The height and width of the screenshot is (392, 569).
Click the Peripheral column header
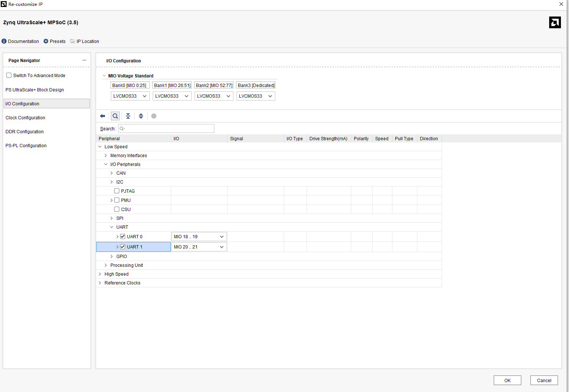pos(134,139)
